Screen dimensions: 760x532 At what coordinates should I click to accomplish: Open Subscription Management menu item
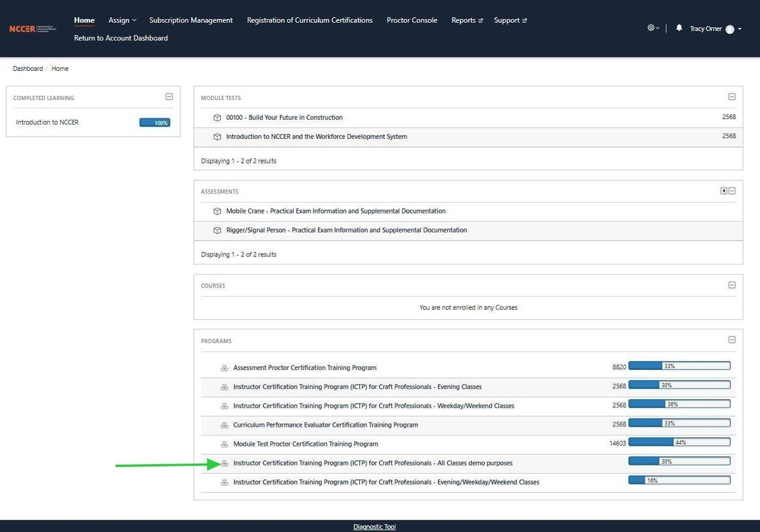[191, 20]
